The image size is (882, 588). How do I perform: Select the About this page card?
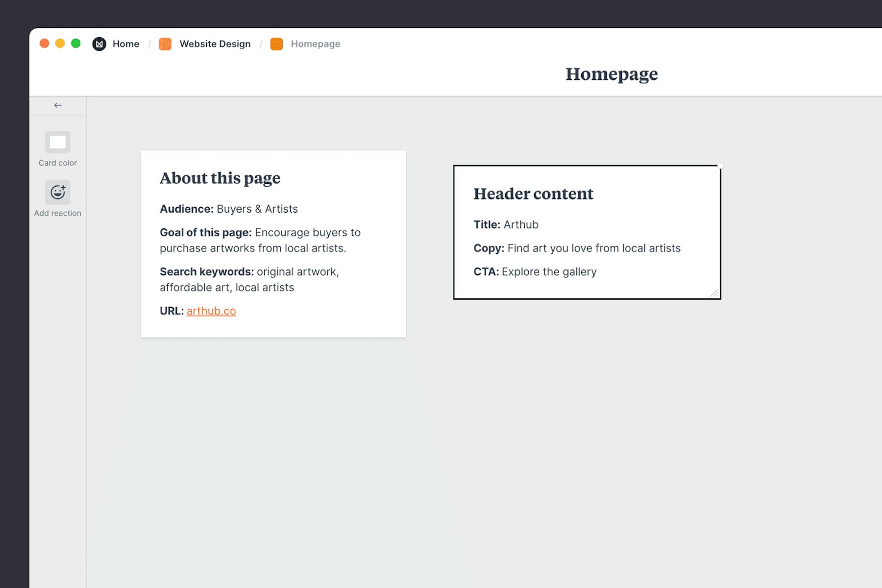coord(273,244)
